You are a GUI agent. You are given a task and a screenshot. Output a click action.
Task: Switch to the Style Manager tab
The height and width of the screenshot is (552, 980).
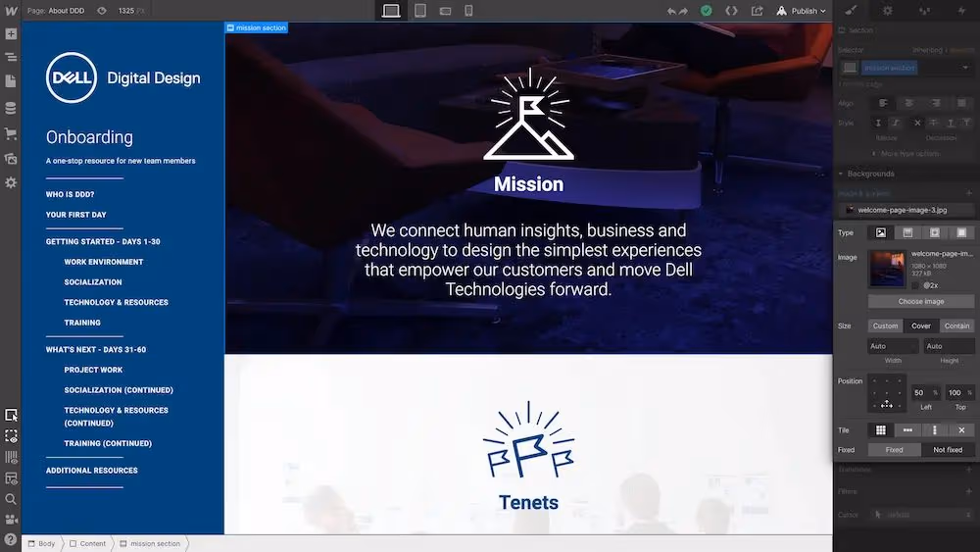coord(924,11)
